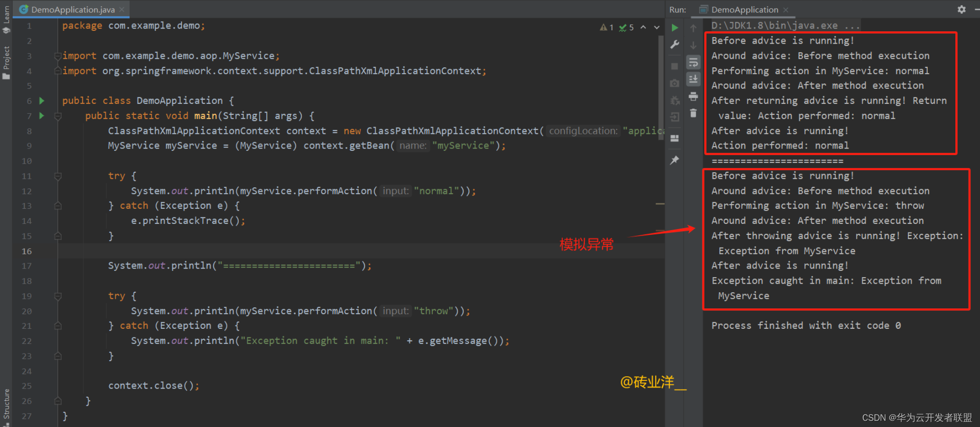Open the Run panel settings gear
Viewport: 980px width, 427px height.
pyautogui.click(x=961, y=9)
